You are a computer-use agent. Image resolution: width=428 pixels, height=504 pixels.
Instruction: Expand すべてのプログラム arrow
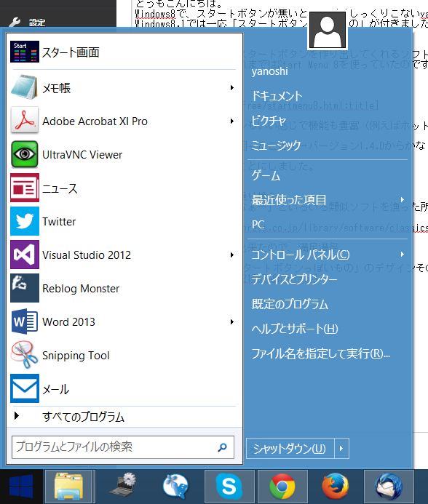click(x=17, y=415)
